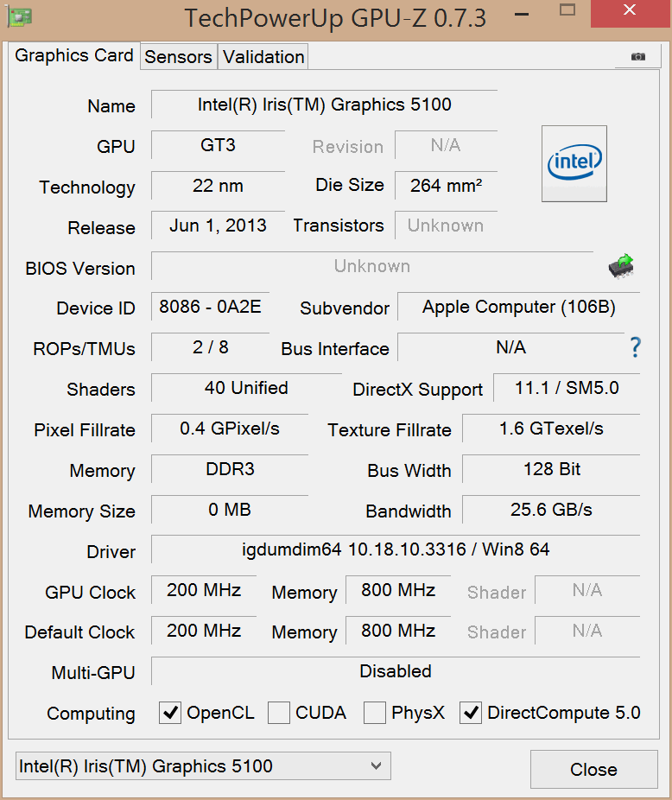672x800 pixels.
Task: Click the Default Clock field 200 MHz
Action: click(x=204, y=631)
